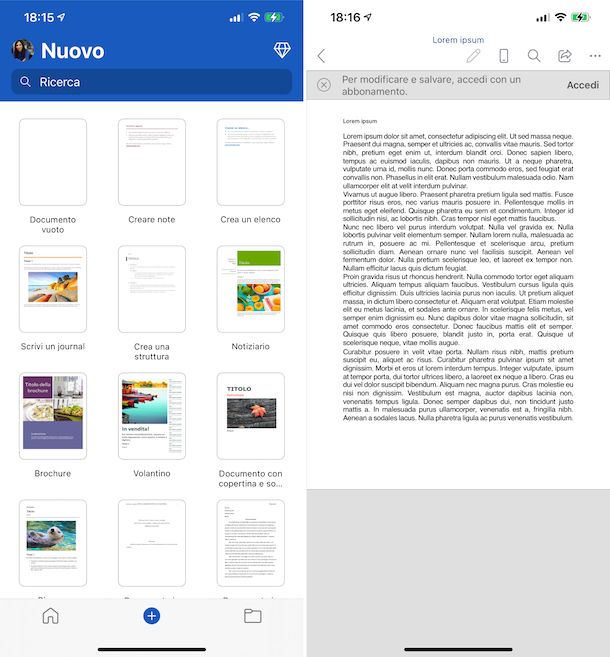This screenshot has height=657, width=610.
Task: Open the profile avatar next to Nuovo
Action: point(23,50)
